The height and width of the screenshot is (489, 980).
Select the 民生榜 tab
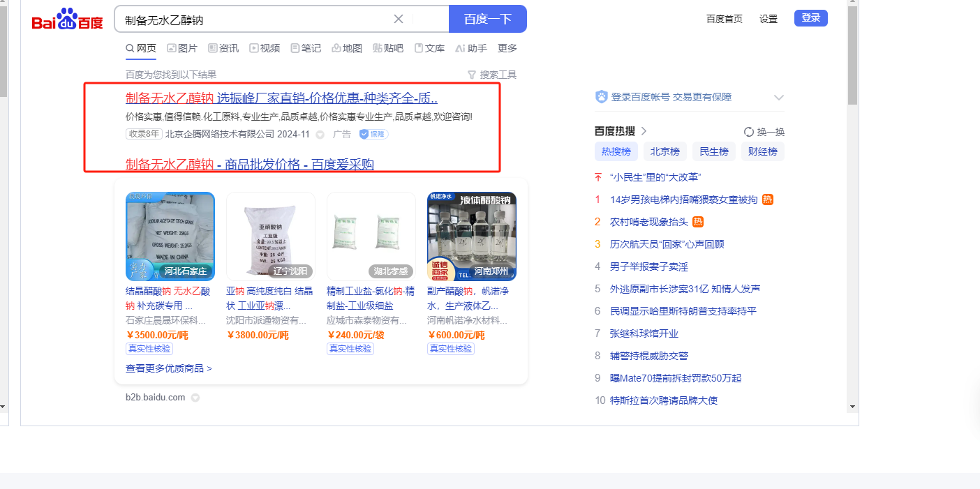click(x=714, y=151)
